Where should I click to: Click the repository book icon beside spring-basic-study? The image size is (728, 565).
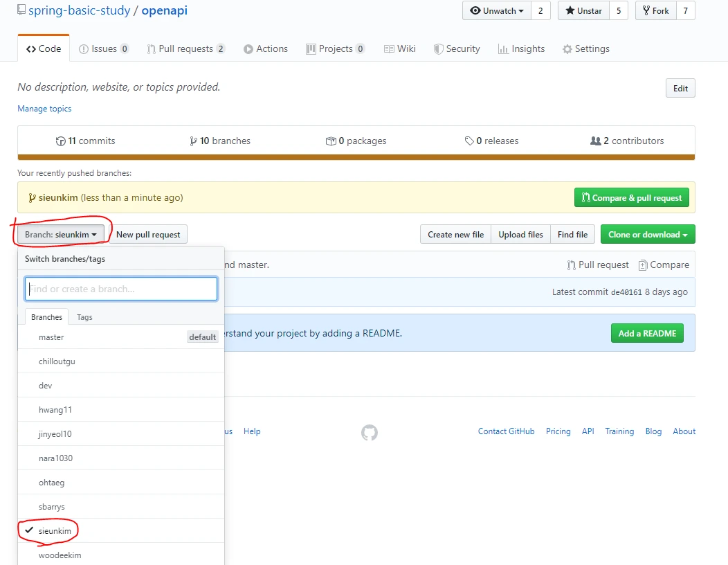coord(21,10)
